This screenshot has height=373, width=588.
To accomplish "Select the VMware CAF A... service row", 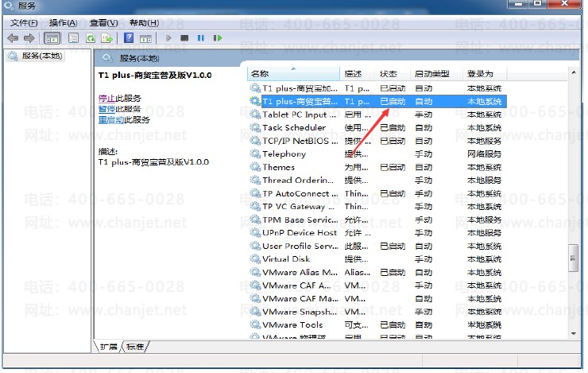I will pyautogui.click(x=377, y=286).
